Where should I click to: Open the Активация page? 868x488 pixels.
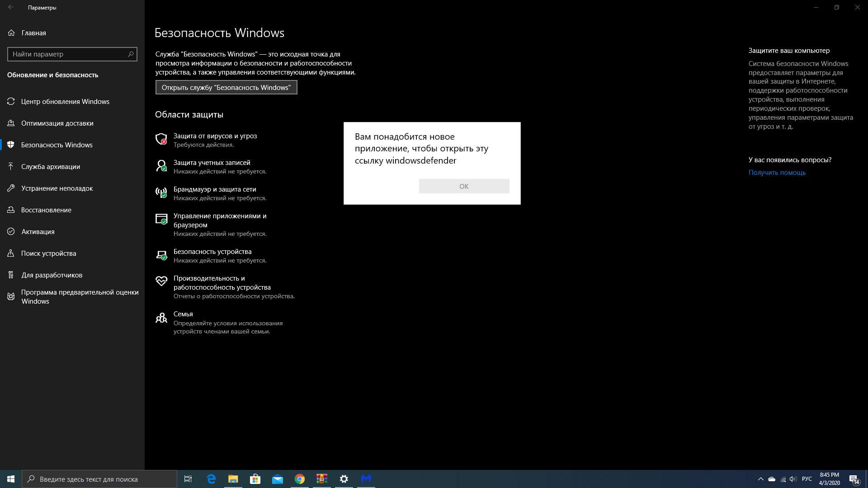72,232
